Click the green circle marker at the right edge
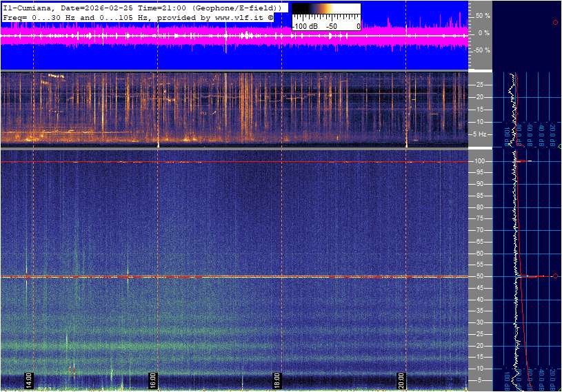Screen dimensions: 562x392 click(560, 147)
